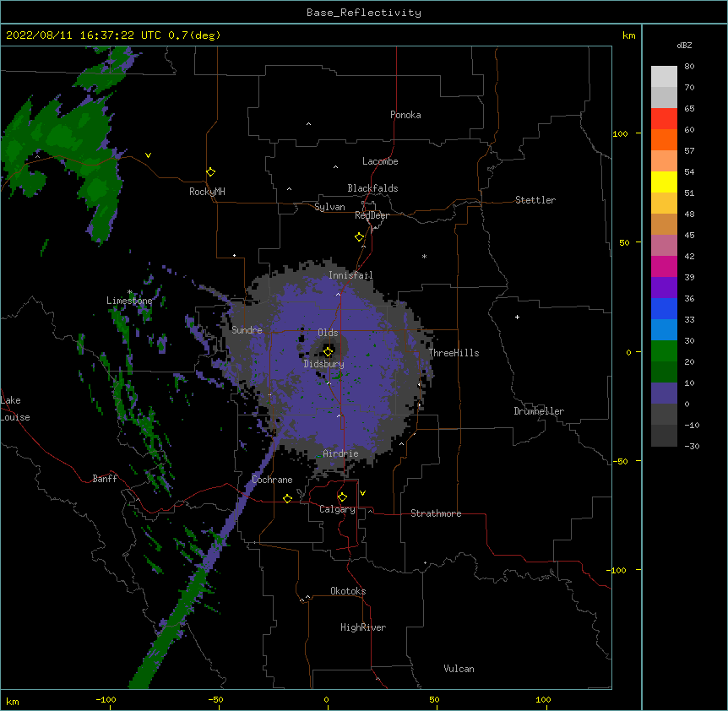728x711 pixels.
Task: Click the km unit label at bottom left
Action: tap(13, 701)
